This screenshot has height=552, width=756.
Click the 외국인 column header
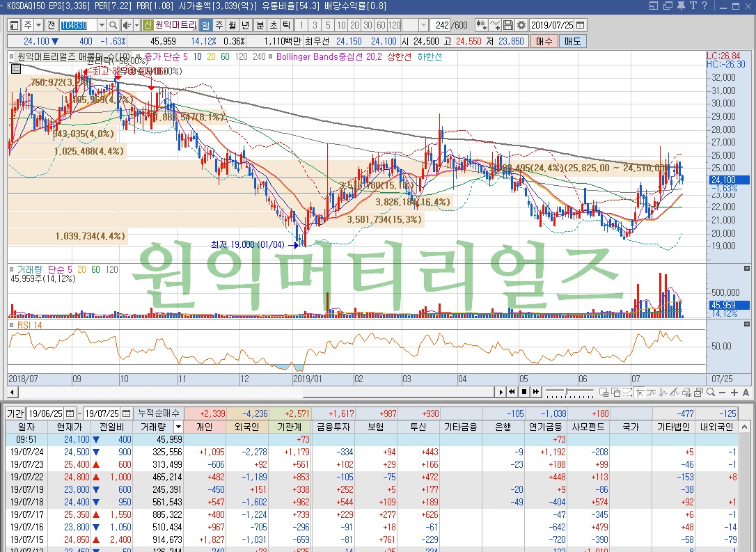click(x=247, y=427)
